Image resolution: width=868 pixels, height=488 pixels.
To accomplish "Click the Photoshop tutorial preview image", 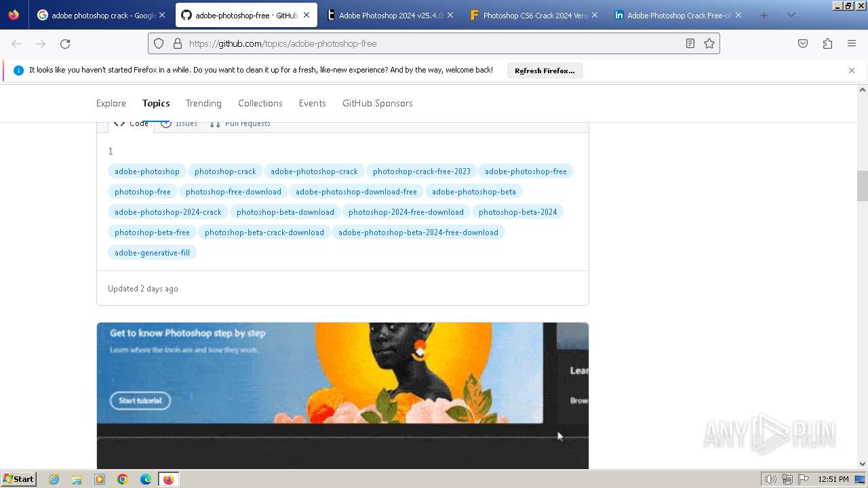I will [x=342, y=396].
